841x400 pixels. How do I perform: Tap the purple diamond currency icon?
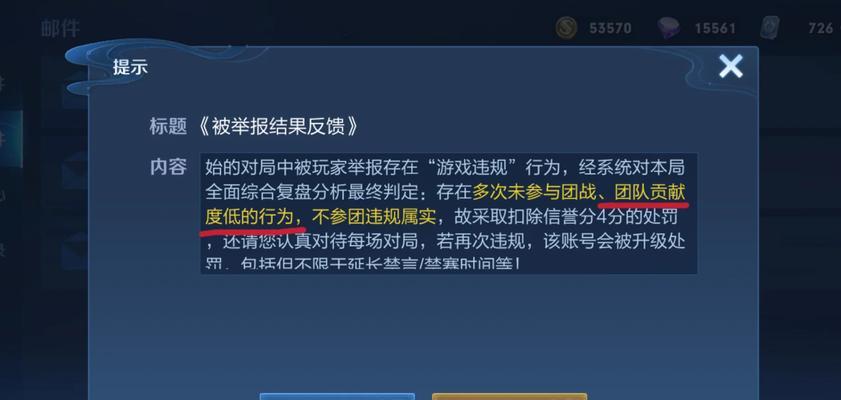669,28
